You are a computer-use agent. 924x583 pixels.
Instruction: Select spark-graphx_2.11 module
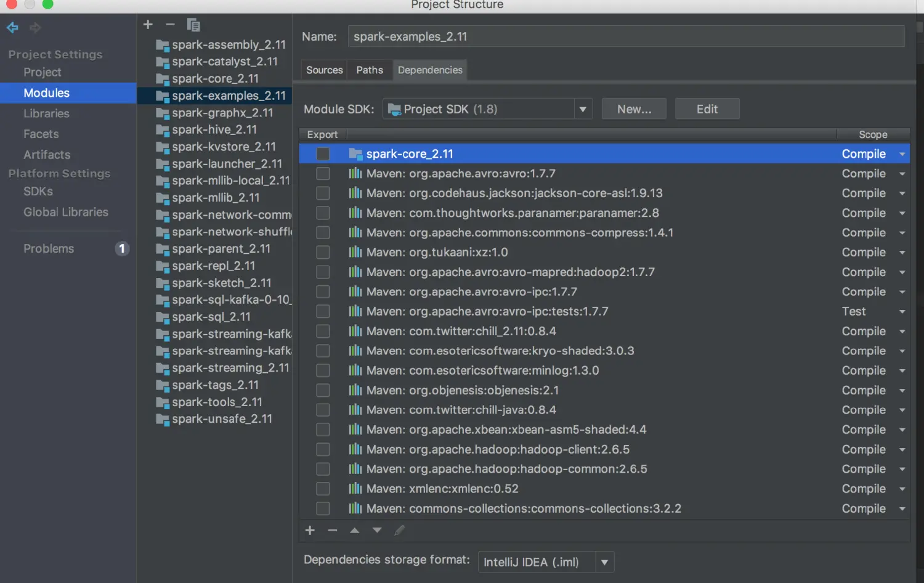tap(214, 113)
